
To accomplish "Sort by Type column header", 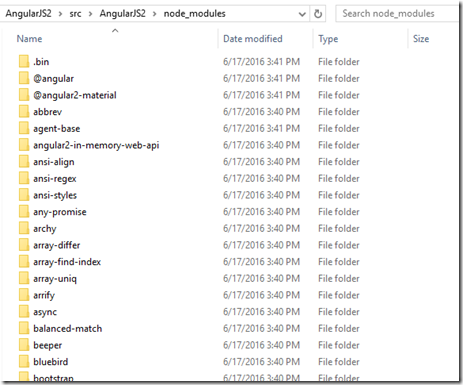I will [x=328, y=39].
